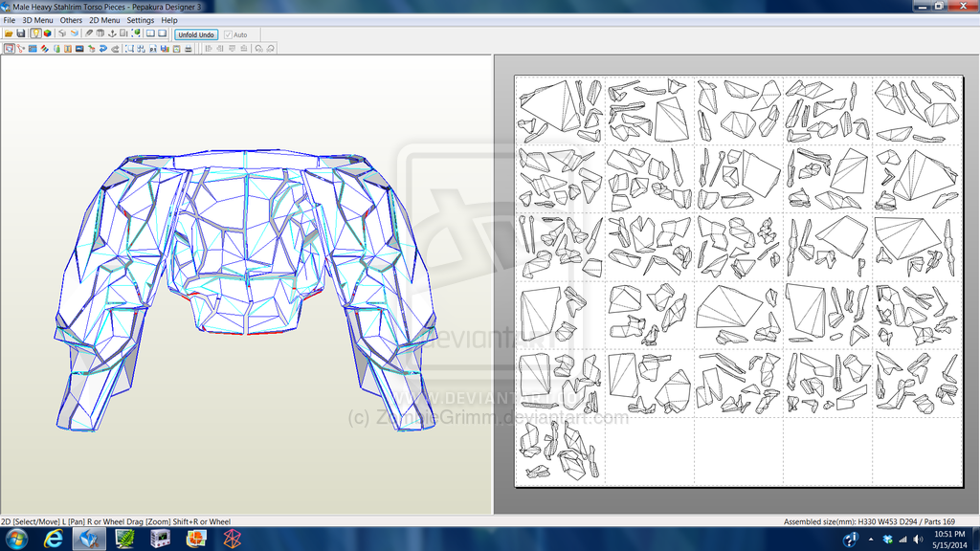980x551 pixels.
Task: Click the align bottom icon
Action: 244,49
